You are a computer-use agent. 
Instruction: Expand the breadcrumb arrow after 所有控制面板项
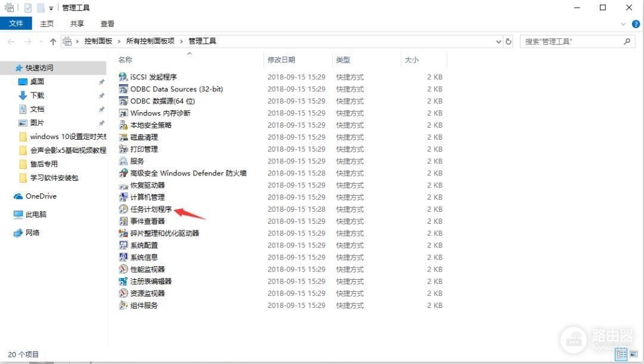point(181,41)
